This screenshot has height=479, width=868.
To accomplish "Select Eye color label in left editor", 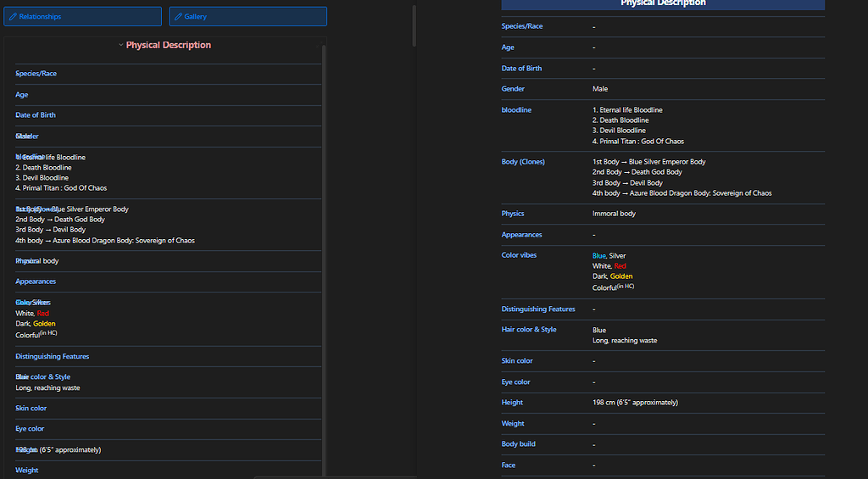I will pos(30,429).
